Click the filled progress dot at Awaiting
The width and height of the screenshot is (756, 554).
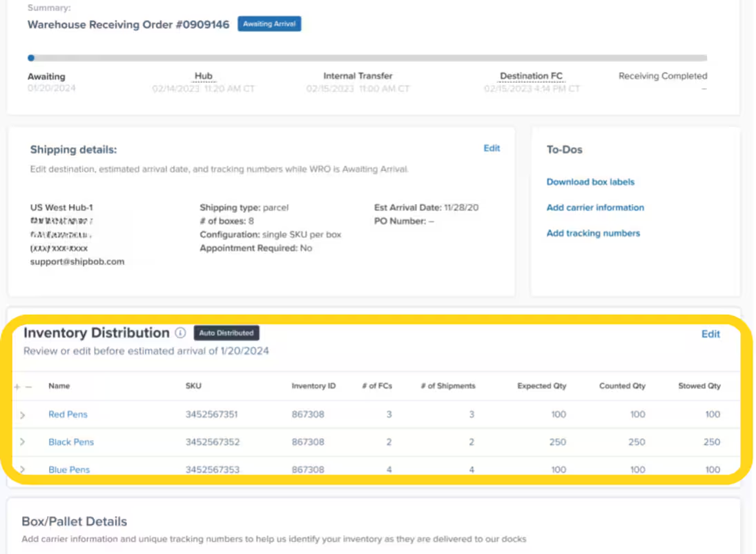click(31, 58)
